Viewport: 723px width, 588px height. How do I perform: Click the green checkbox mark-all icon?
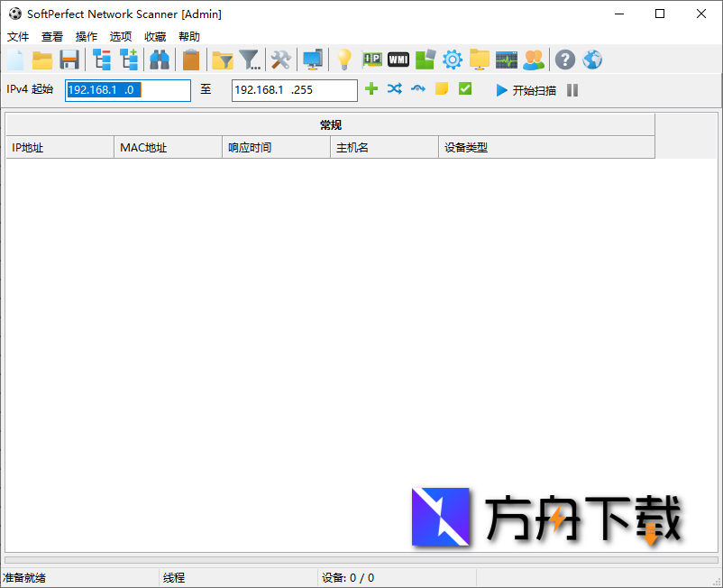(x=464, y=89)
